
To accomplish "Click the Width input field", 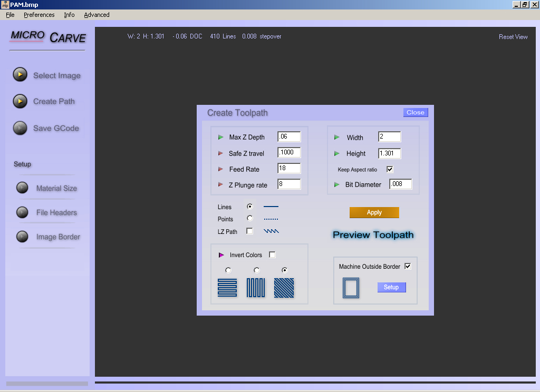I will click(390, 136).
